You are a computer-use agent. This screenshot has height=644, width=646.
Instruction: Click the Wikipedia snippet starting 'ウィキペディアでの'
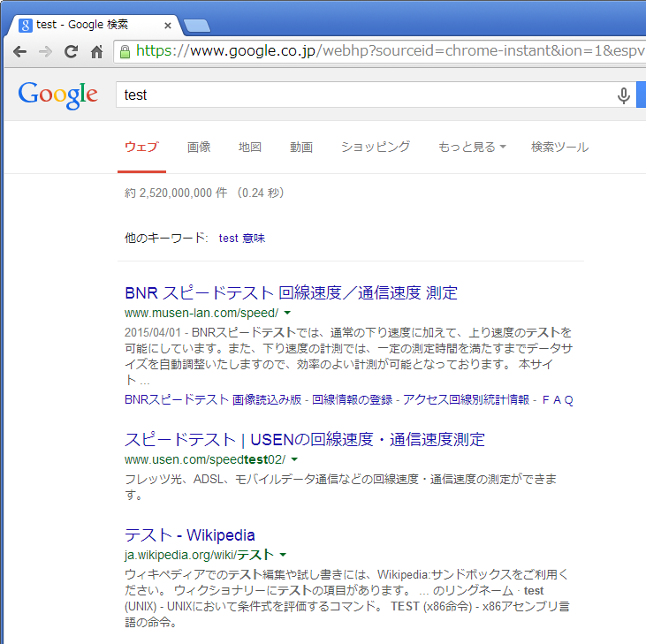pos(347,598)
